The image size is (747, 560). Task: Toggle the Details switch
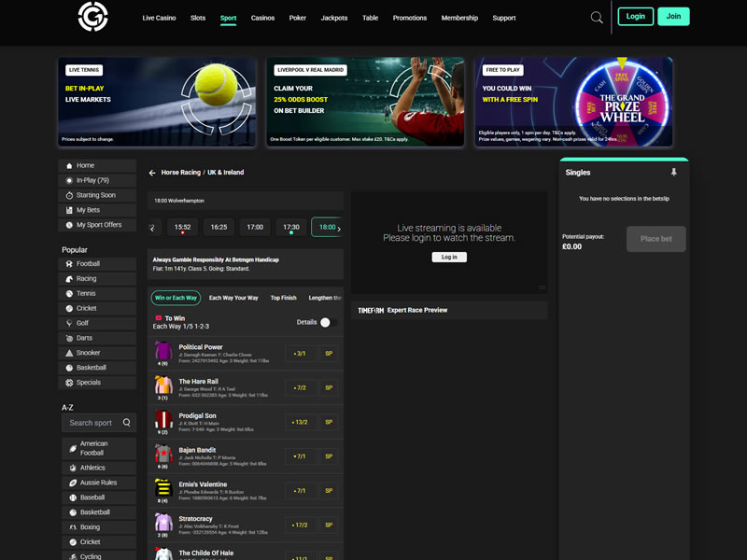[325, 322]
